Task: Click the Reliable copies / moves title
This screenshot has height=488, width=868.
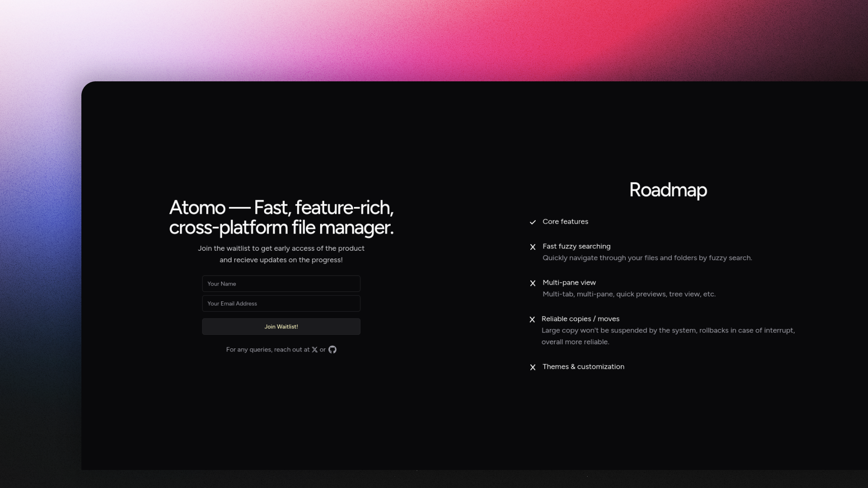Action: (580, 319)
